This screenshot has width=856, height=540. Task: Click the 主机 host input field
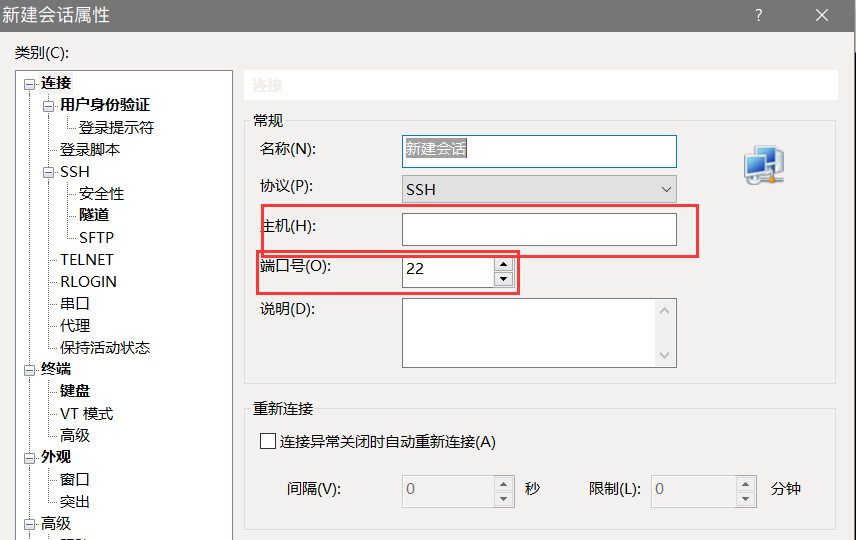pyautogui.click(x=539, y=229)
